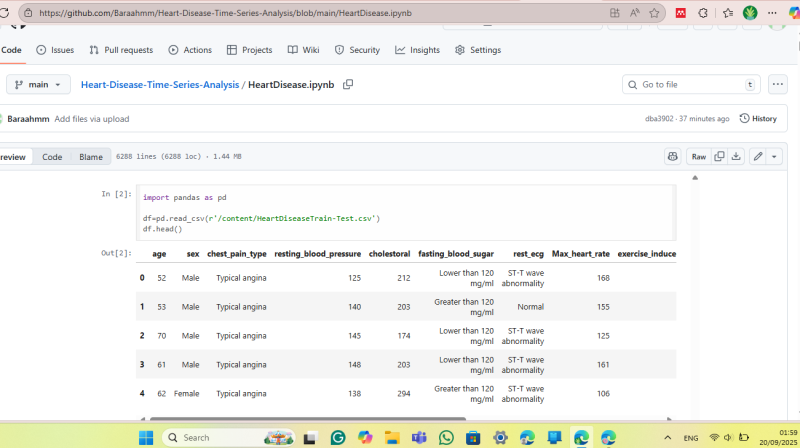Show hidden system tray icons
This screenshot has height=448, width=800.
point(667,437)
